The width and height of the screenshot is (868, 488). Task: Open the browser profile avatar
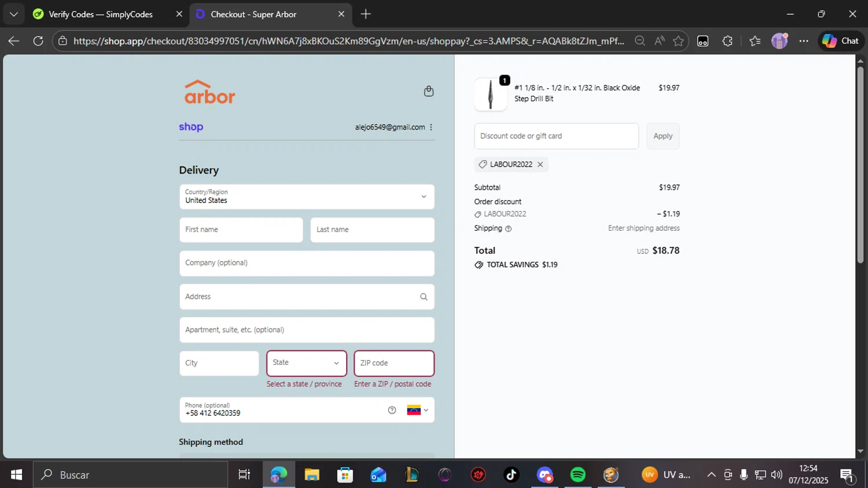(x=779, y=41)
